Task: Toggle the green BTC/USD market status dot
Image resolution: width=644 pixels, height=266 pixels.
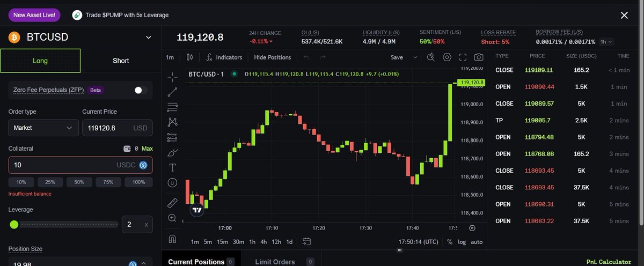Action: pos(234,73)
